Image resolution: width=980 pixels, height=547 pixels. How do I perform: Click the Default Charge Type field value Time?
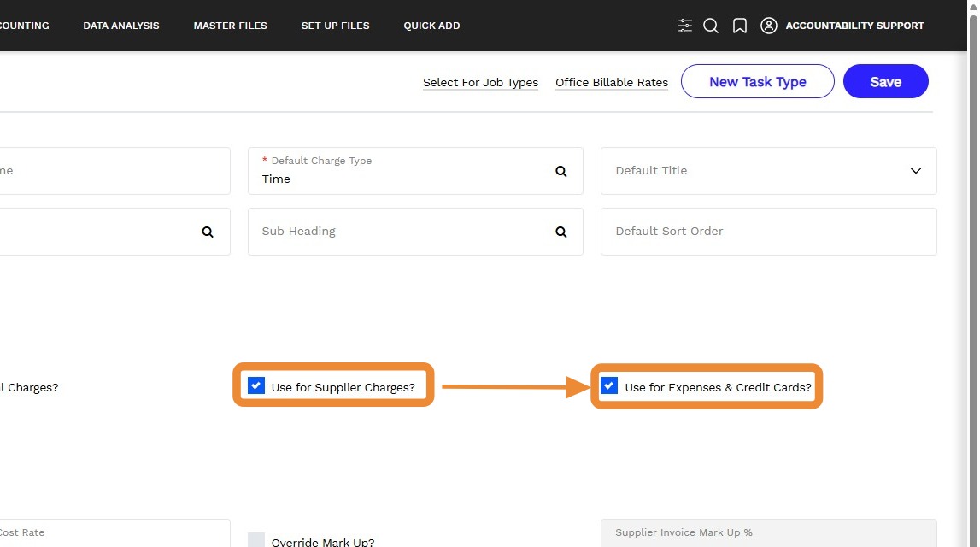pyautogui.click(x=276, y=179)
